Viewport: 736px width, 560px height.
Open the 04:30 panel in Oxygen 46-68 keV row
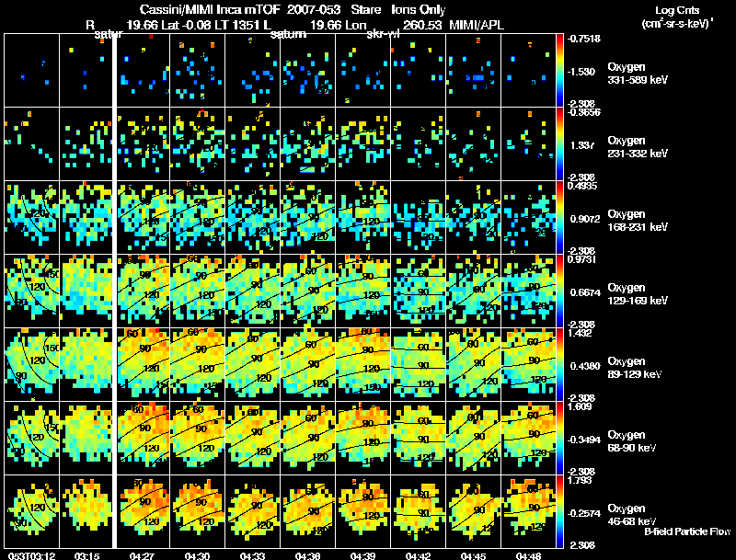pos(197,512)
